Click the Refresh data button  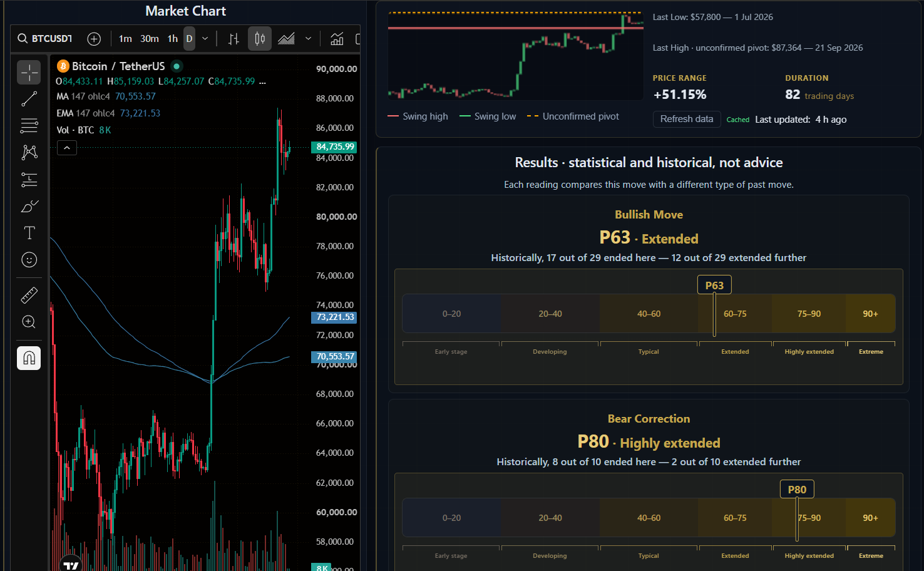point(687,119)
